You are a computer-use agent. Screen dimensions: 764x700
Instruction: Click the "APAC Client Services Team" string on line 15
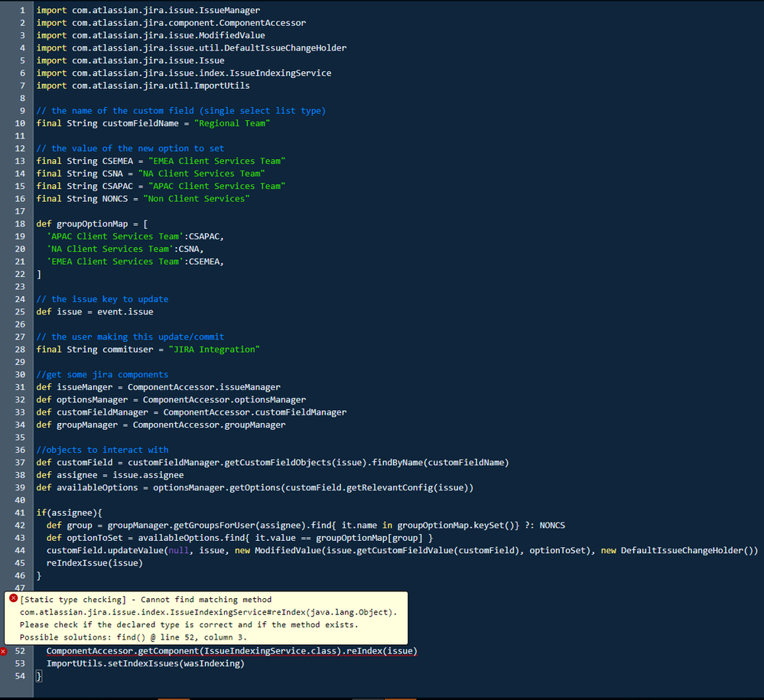click(x=217, y=186)
